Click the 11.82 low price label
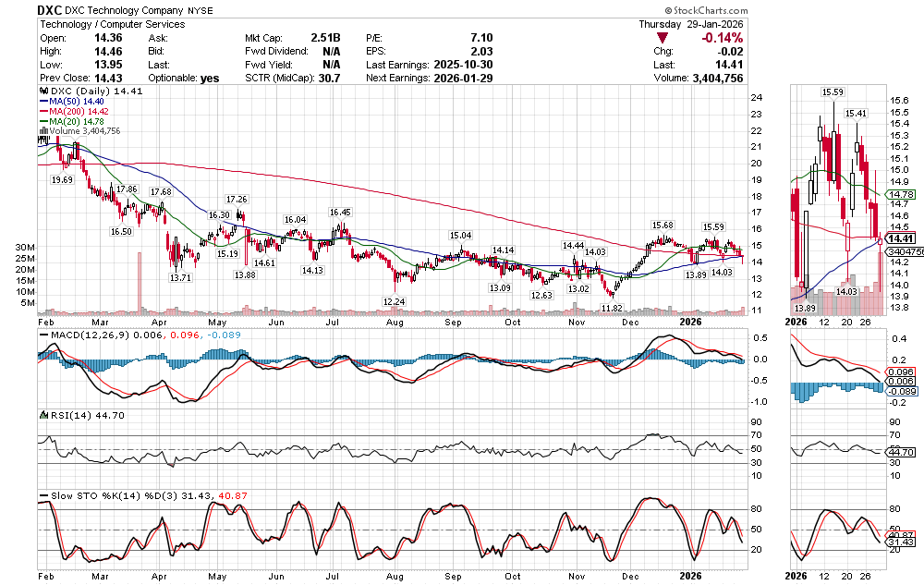This screenshot has height=585, width=924. pos(612,307)
